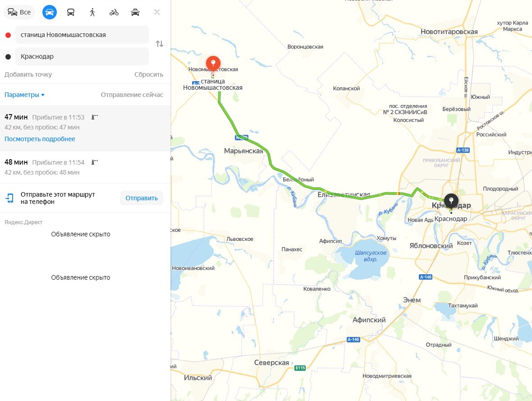Click the 'Тахтамукай' map label
Viewport: 532px width, 401px height.
pyautogui.click(x=463, y=305)
